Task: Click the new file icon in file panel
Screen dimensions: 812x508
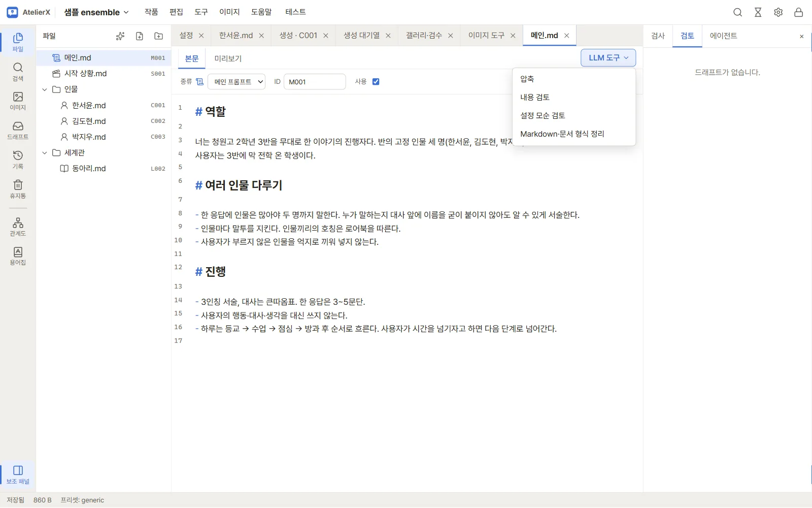Action: (140, 36)
